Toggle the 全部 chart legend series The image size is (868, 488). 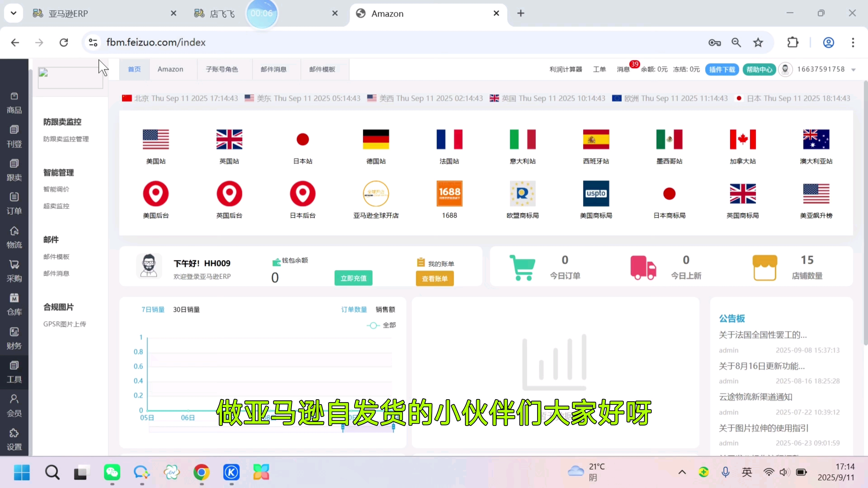pyautogui.click(x=381, y=325)
